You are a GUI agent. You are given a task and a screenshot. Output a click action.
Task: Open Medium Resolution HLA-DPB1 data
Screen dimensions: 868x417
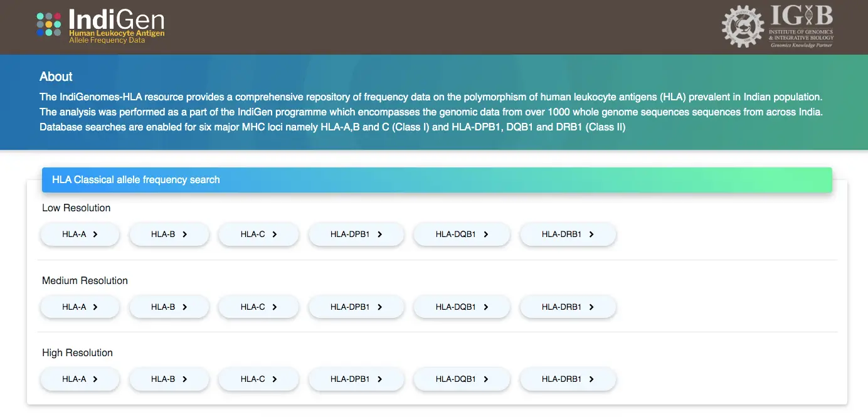tap(356, 307)
